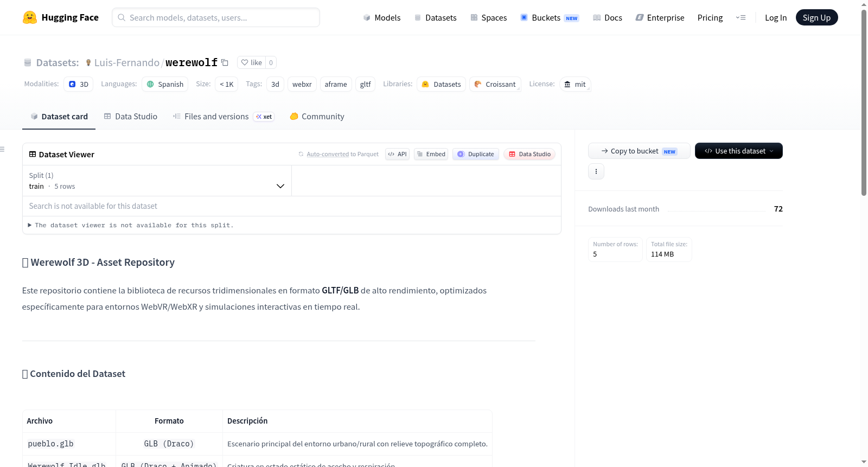Click the gltf tag
The image size is (868, 467).
[x=366, y=84]
